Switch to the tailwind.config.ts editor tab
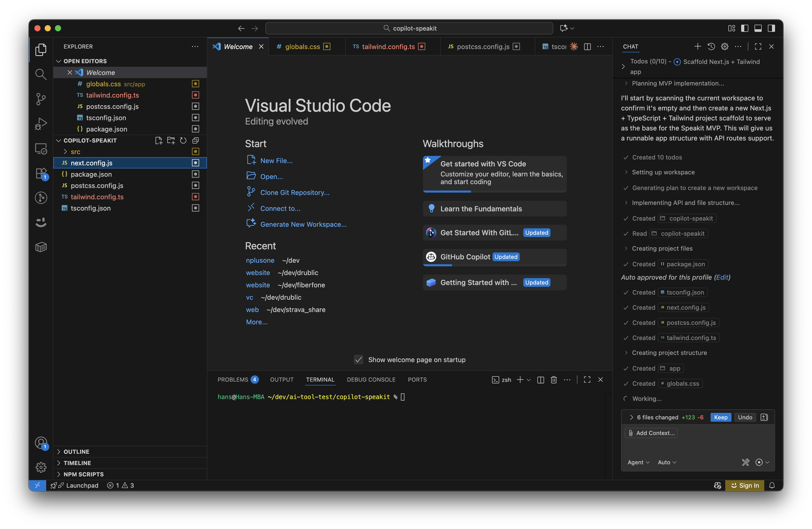 point(388,47)
